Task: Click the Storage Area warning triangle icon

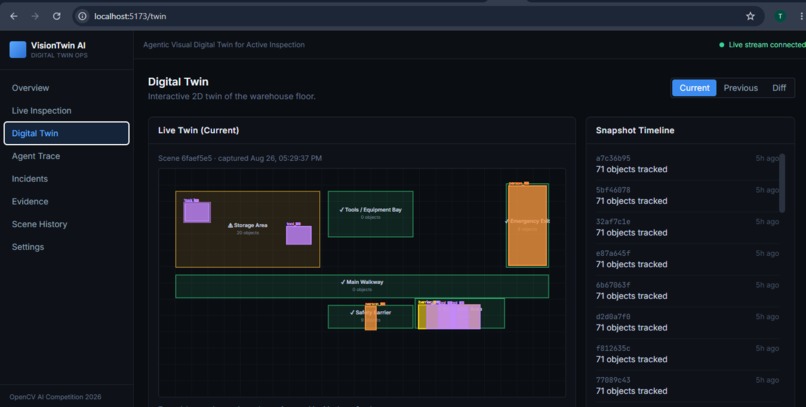Action: 230,225
